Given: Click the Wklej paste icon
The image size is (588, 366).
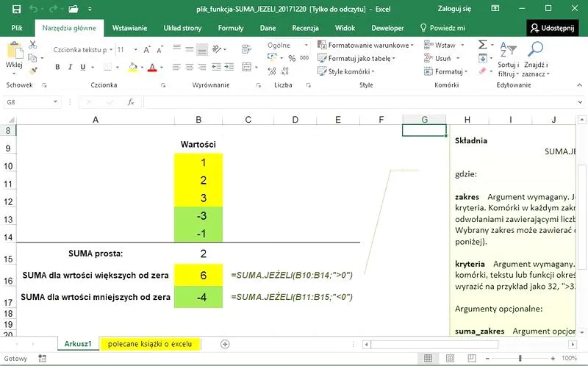Looking at the screenshot, I should [15, 50].
